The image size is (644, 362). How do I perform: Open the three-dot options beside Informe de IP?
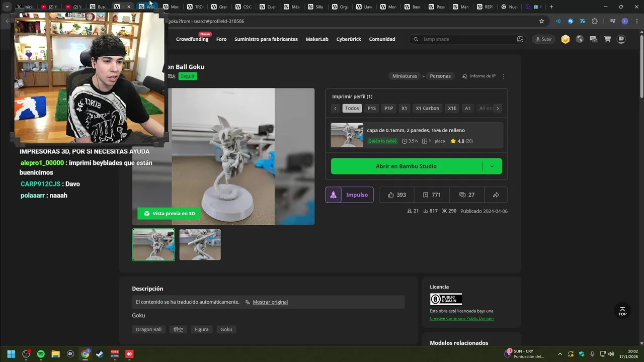504,76
